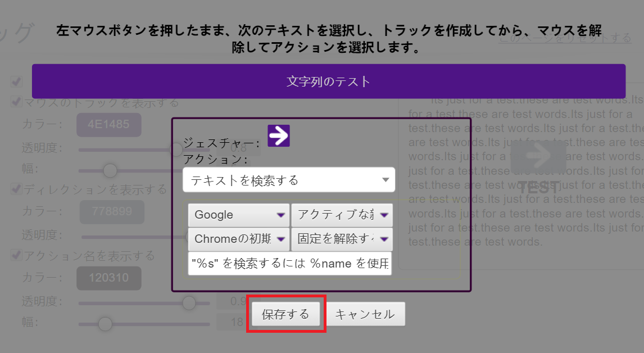
Task: Open the アクティブな dropdown
Action: 342,215
